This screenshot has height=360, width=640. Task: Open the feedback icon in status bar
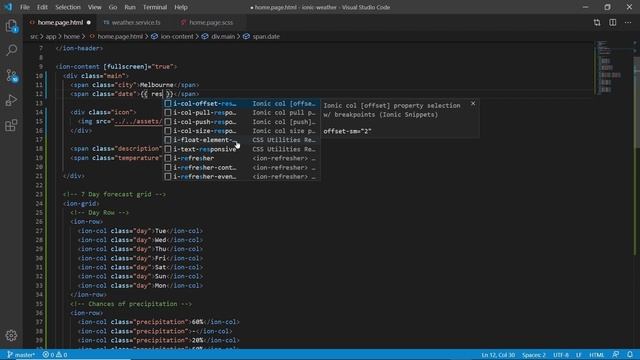tap(616, 355)
